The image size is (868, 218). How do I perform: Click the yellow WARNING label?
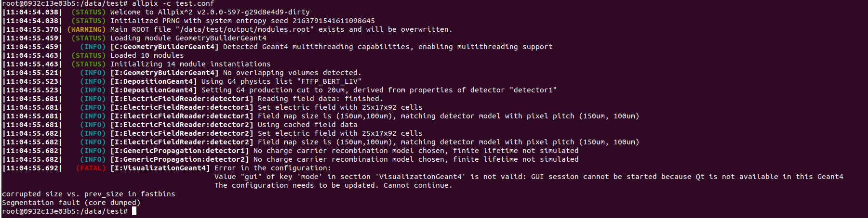(x=87, y=29)
